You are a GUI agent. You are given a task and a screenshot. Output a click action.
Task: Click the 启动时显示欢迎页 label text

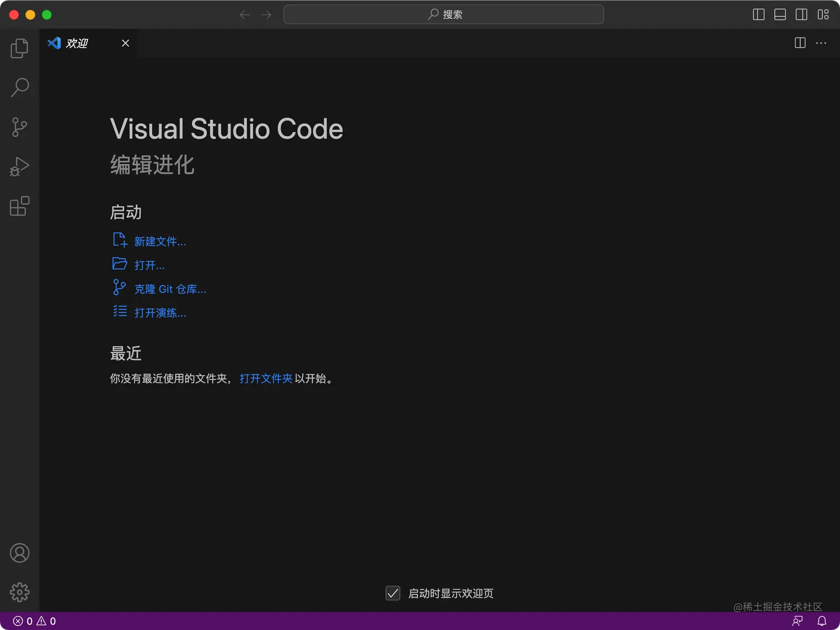pos(451,593)
